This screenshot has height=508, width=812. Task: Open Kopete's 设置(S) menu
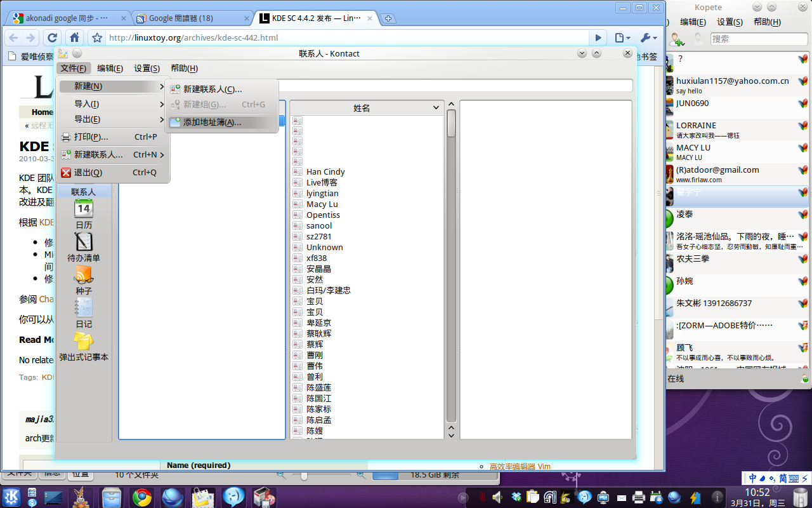coord(730,22)
